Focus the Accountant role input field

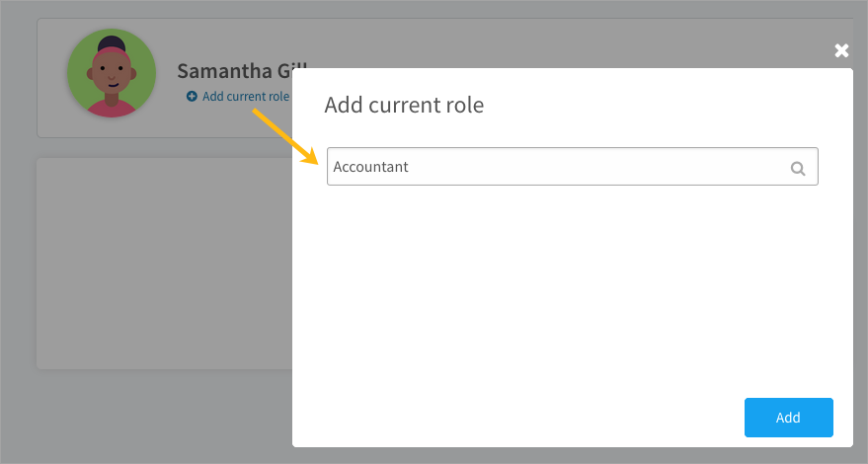pyautogui.click(x=573, y=167)
